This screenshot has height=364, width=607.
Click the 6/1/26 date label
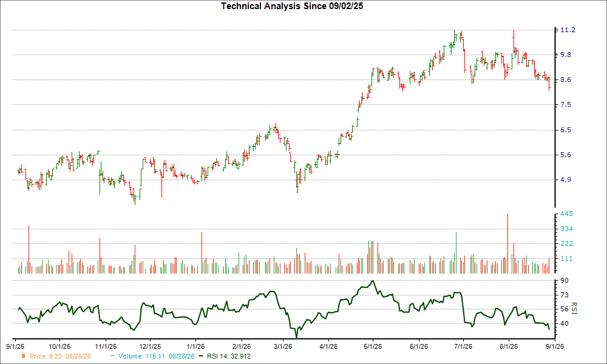pyautogui.click(x=418, y=346)
